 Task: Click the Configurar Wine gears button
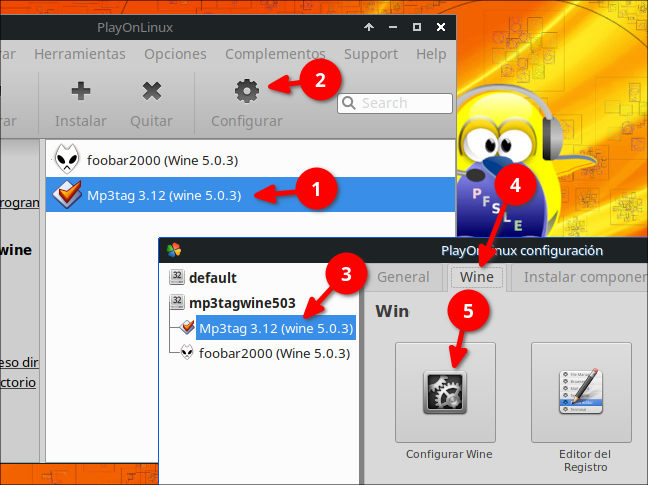445,392
